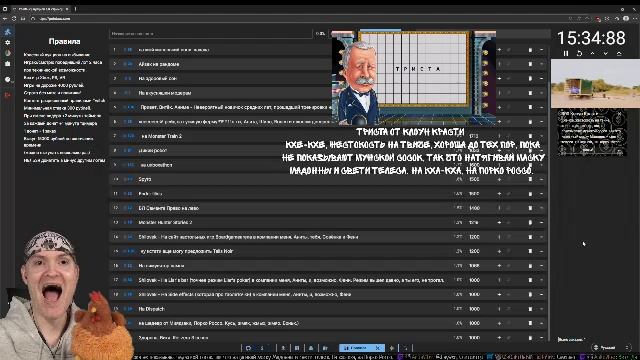The height and width of the screenshot is (360, 640).
Task: Delete the Tails Noir lot
Action: pos(530,251)
